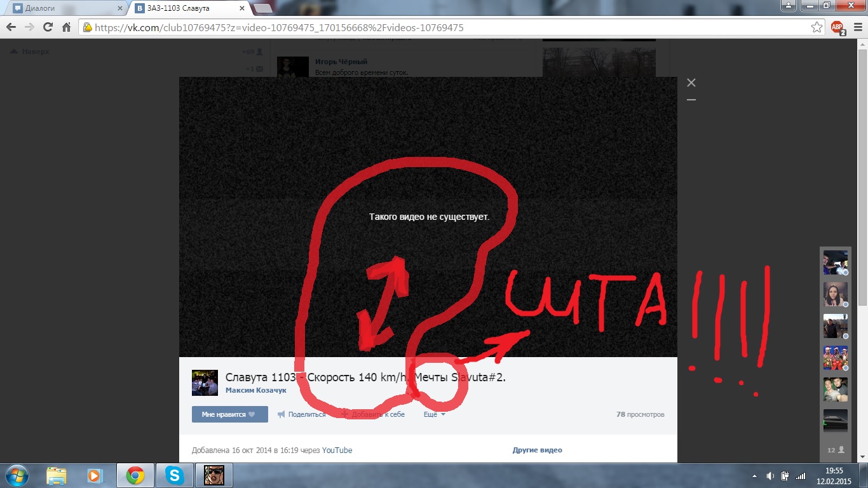The width and height of the screenshot is (868, 488).
Task: Click the forward navigation arrow
Action: tap(29, 27)
